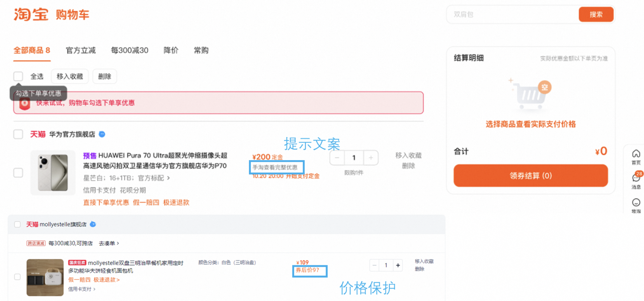Click the 合计 ¥0 total amount
The image size is (644, 301).
pos(601,151)
